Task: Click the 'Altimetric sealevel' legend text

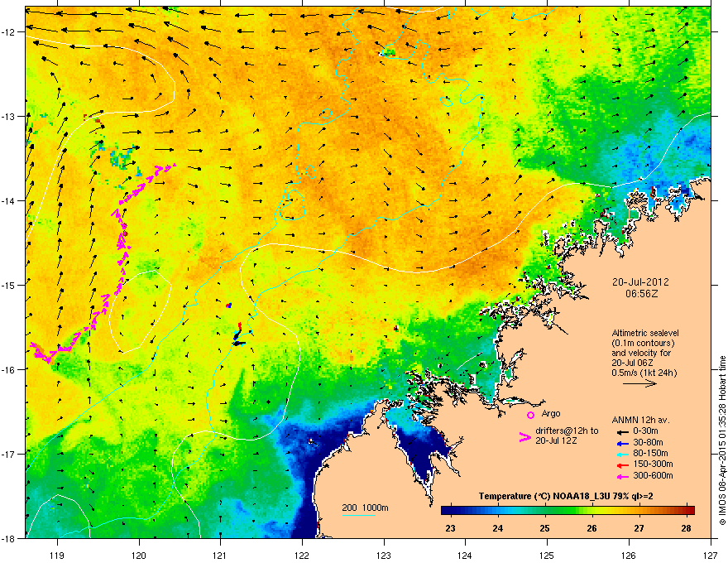Action: pos(645,333)
